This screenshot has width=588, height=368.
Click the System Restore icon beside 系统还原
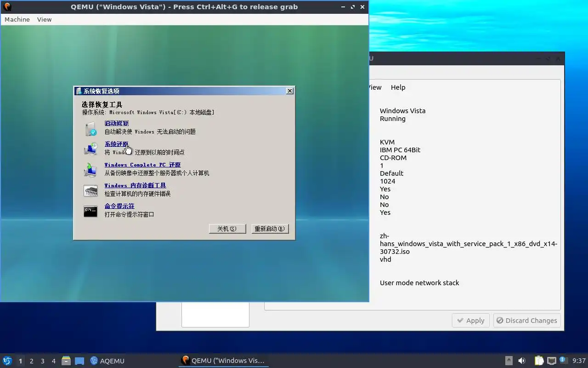tap(90, 149)
